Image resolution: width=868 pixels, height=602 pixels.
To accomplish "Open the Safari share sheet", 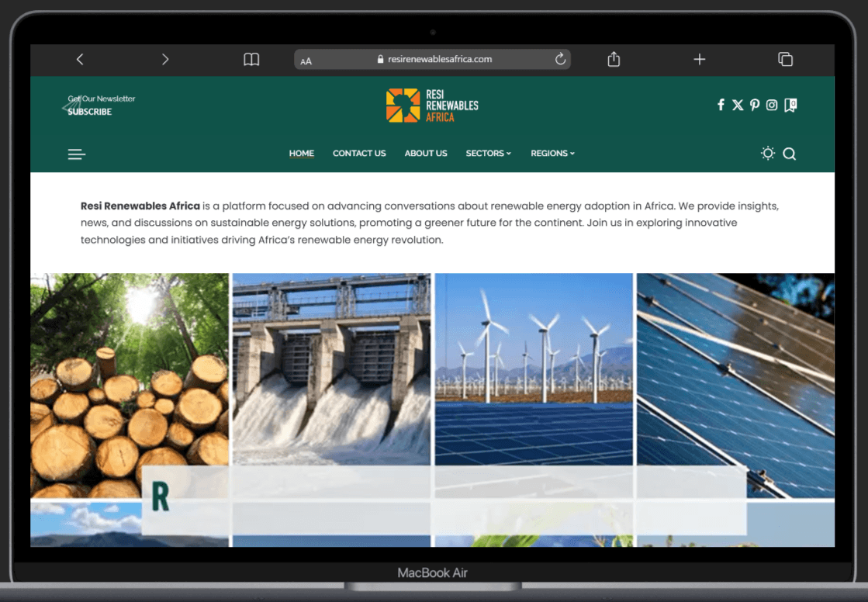I will coord(614,59).
